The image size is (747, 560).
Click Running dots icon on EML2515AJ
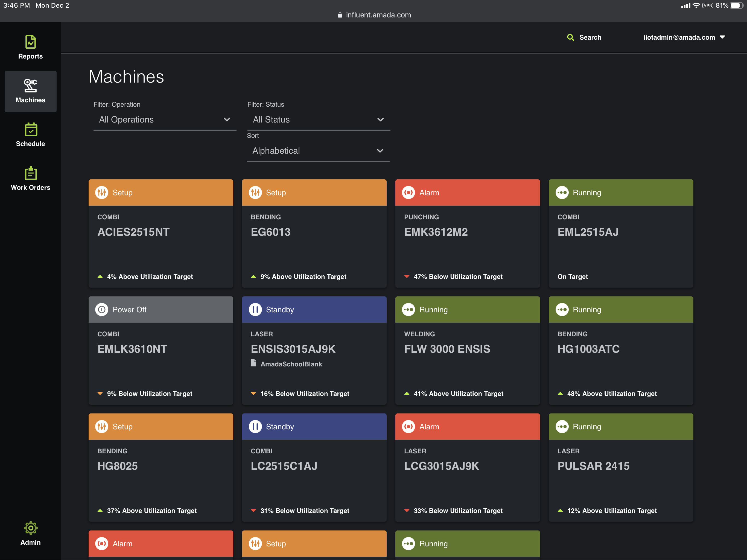(562, 192)
